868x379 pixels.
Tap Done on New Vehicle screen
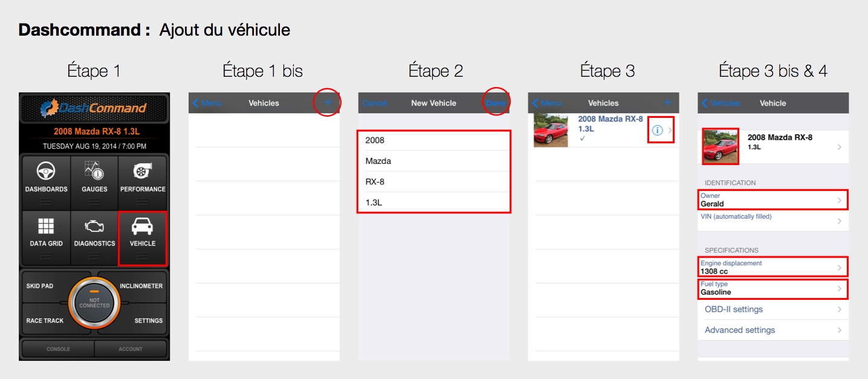[496, 103]
